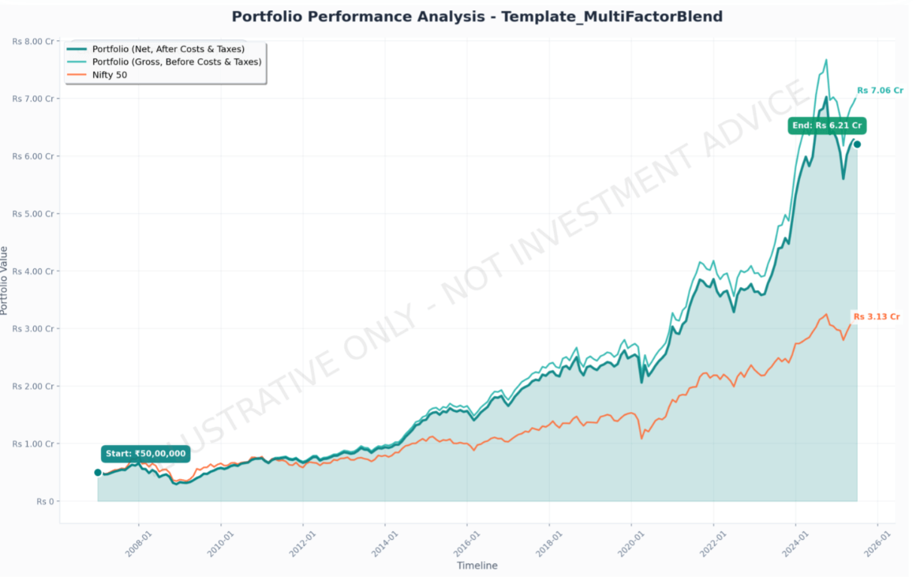Click the Rs 7.06 Cr gross value label
Viewport: 924px width, 580px height.
(x=879, y=91)
